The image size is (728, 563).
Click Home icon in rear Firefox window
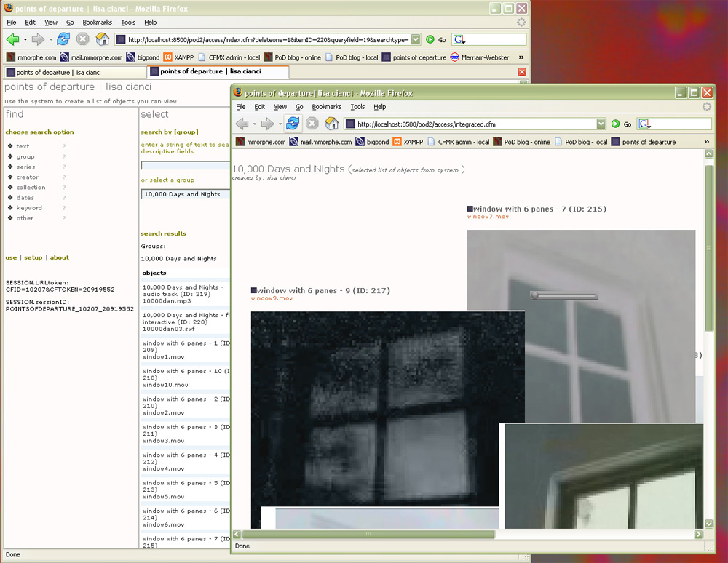click(x=102, y=39)
